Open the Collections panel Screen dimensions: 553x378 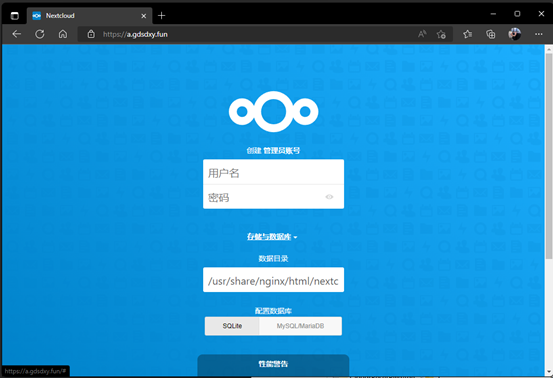click(491, 34)
